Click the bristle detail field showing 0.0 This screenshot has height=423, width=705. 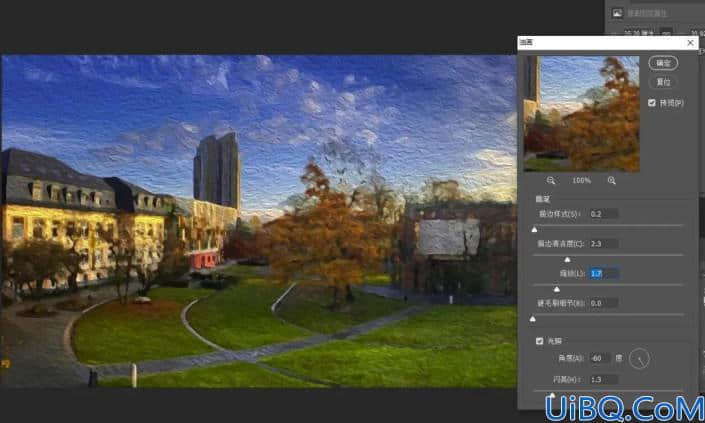(603, 303)
